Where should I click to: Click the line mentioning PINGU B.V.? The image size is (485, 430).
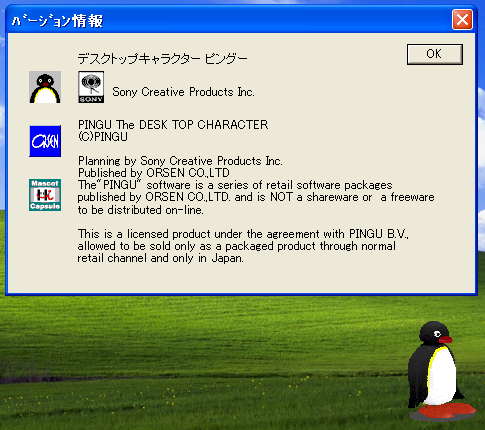(x=243, y=234)
